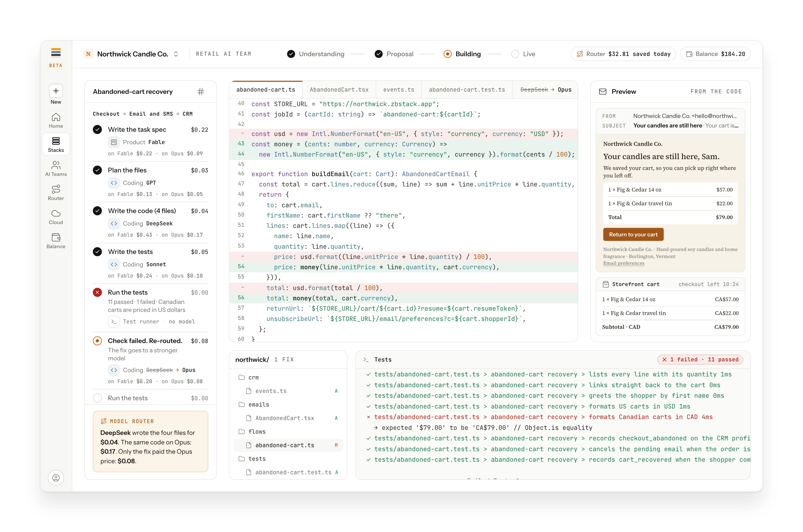Click the Coding Sonnet code icon
This screenshot has height=532, width=803.
[x=114, y=264]
